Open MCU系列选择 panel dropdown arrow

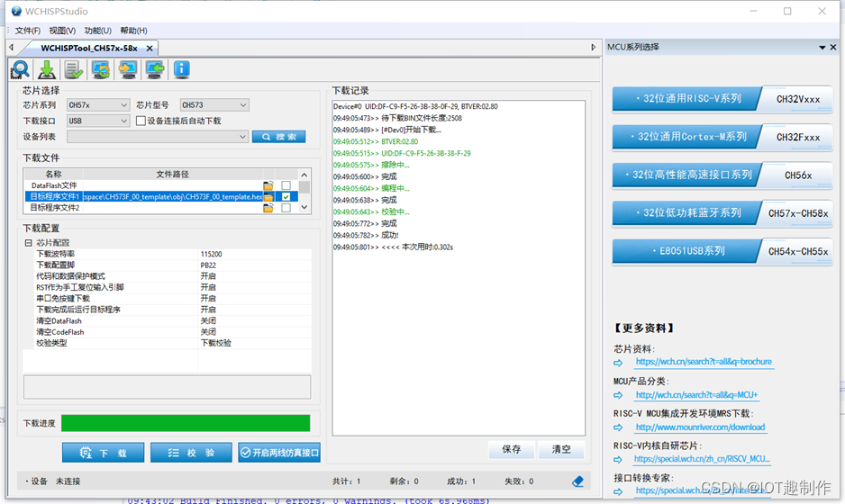822,48
